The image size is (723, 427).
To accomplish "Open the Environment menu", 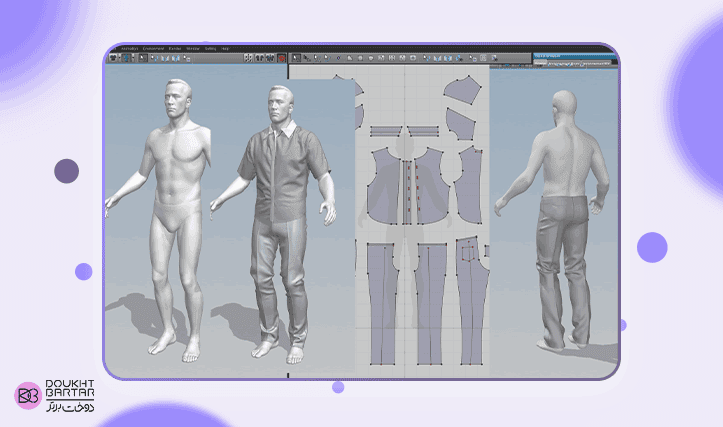I will pos(153,48).
